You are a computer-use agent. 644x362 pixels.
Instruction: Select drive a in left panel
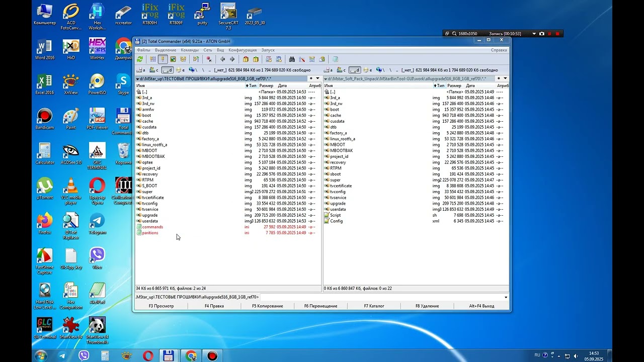pyautogui.click(x=140, y=70)
